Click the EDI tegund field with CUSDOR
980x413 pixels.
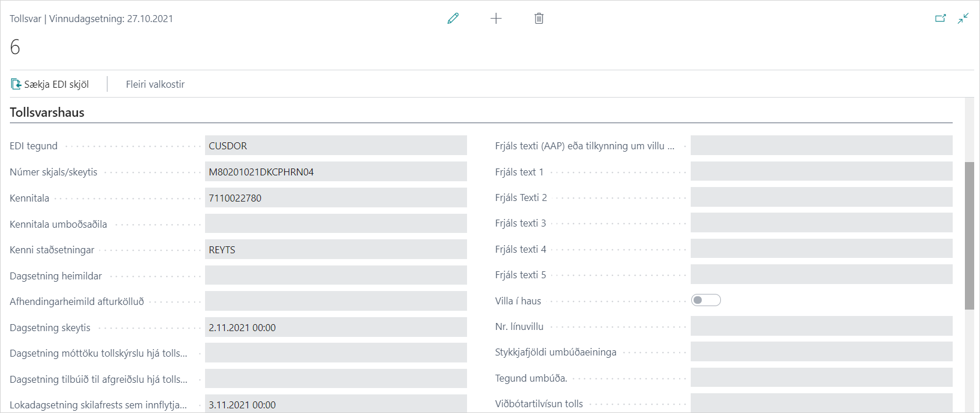point(336,146)
